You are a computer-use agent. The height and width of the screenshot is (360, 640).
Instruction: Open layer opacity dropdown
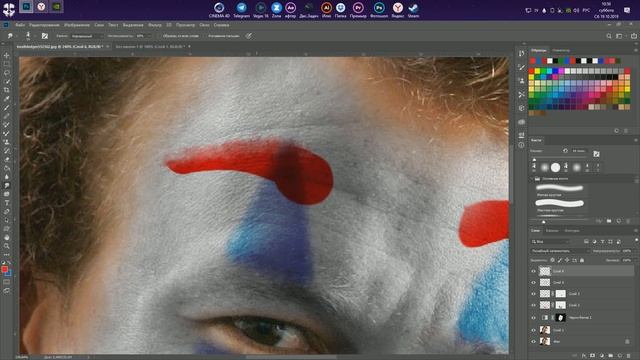[x=628, y=251]
